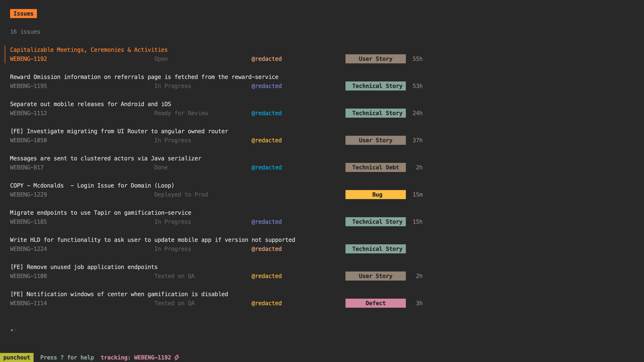Click the Issues header tab

23,13
